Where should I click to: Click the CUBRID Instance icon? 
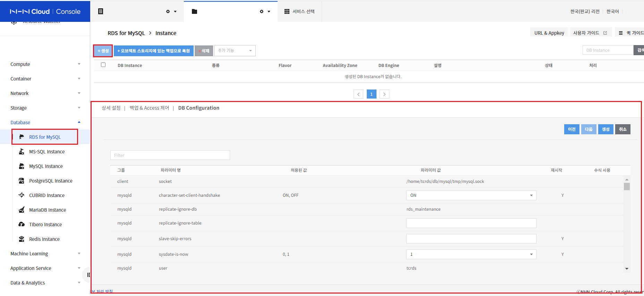22,195
